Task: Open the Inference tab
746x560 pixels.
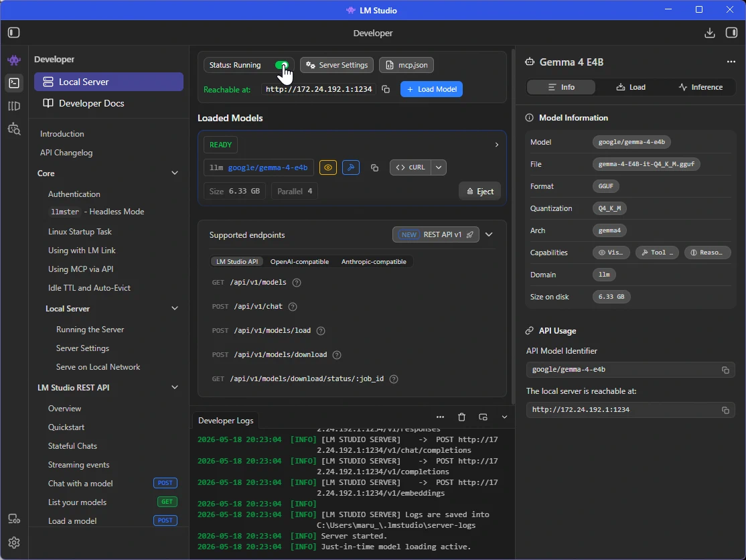Action: (x=701, y=87)
